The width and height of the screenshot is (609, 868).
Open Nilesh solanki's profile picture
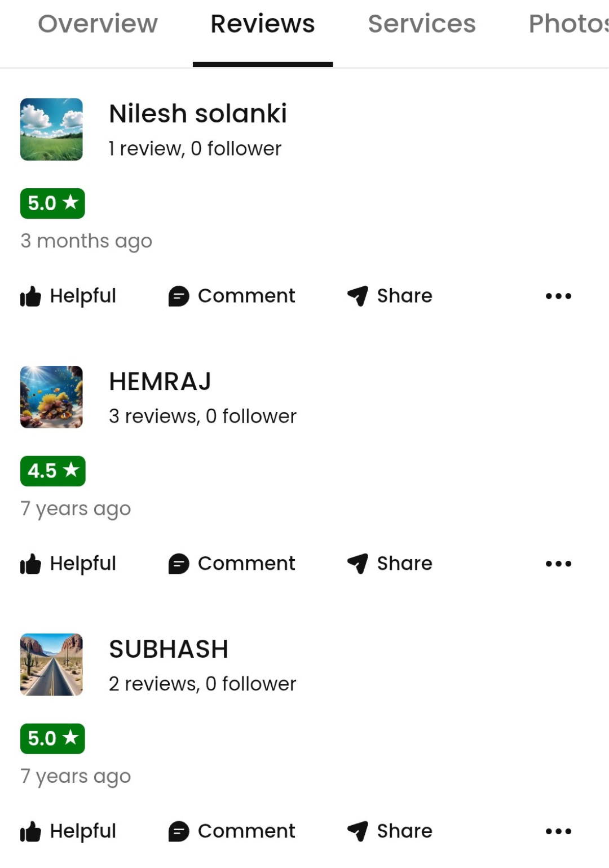point(51,129)
